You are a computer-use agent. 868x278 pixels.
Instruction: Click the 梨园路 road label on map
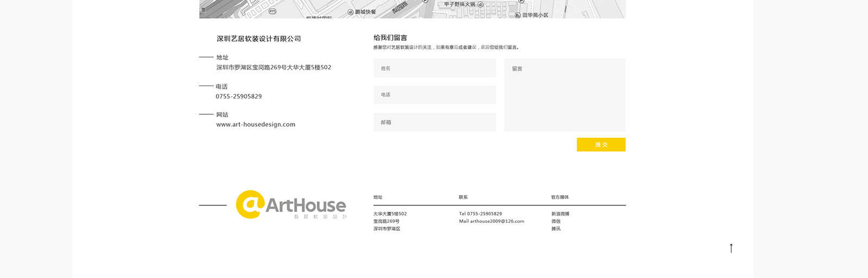tap(400, 8)
